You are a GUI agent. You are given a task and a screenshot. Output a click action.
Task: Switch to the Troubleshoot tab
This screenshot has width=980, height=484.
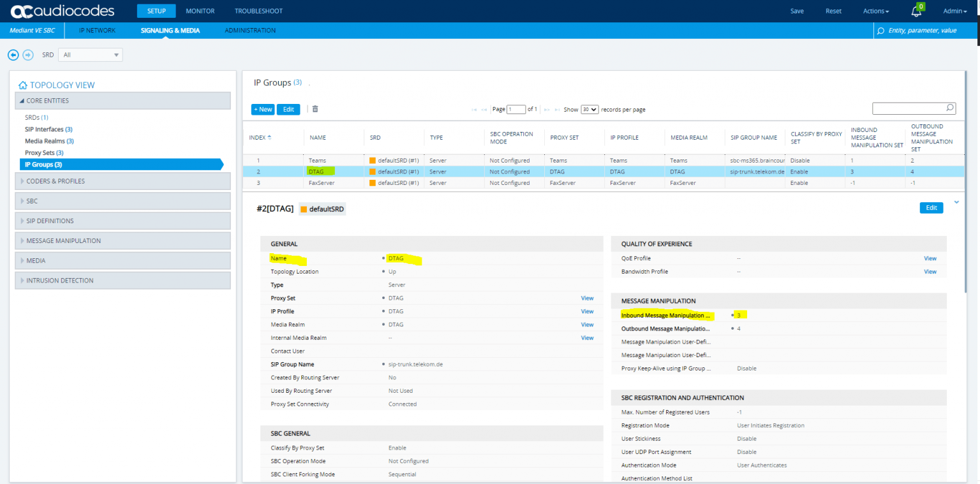[x=258, y=11]
